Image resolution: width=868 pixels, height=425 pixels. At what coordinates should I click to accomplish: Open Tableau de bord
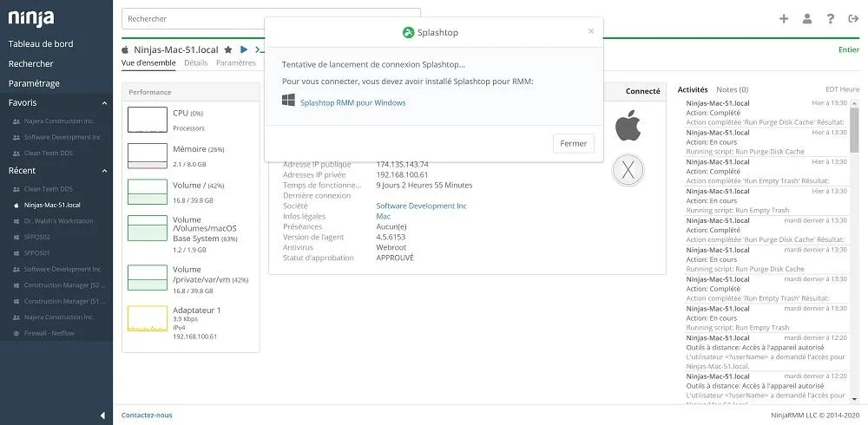[41, 43]
